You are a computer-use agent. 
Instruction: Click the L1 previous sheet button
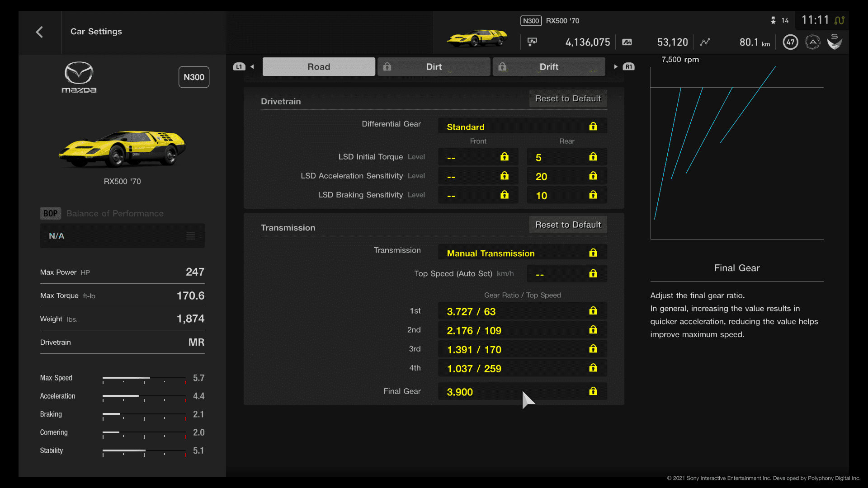239,67
